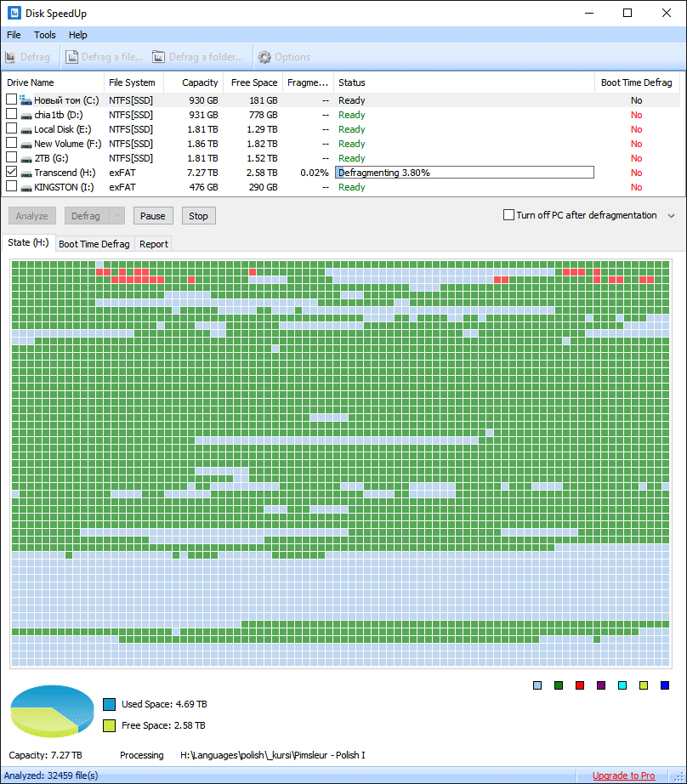
Task: Sort by the Drive Name column header
Action: click(x=54, y=82)
